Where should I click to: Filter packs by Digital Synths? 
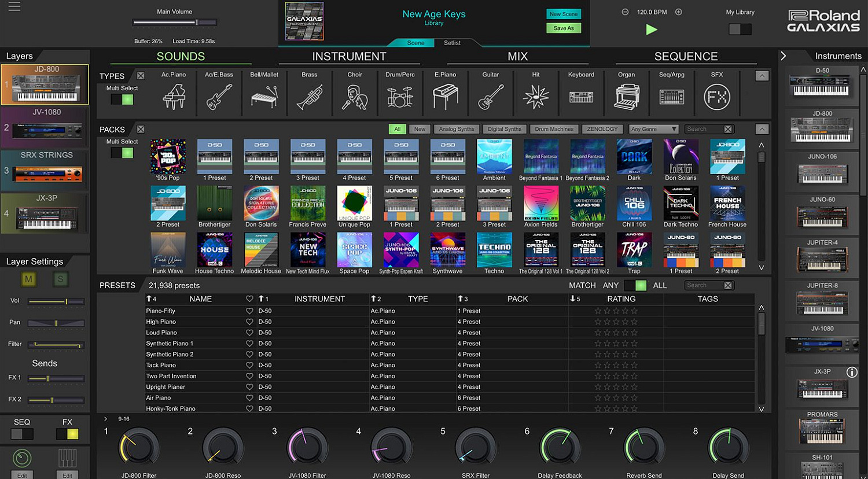(504, 129)
